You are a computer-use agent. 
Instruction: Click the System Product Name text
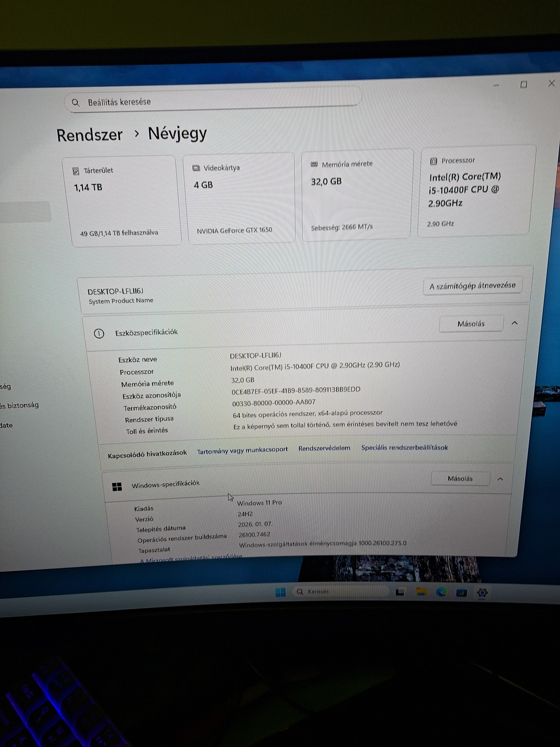tap(121, 301)
